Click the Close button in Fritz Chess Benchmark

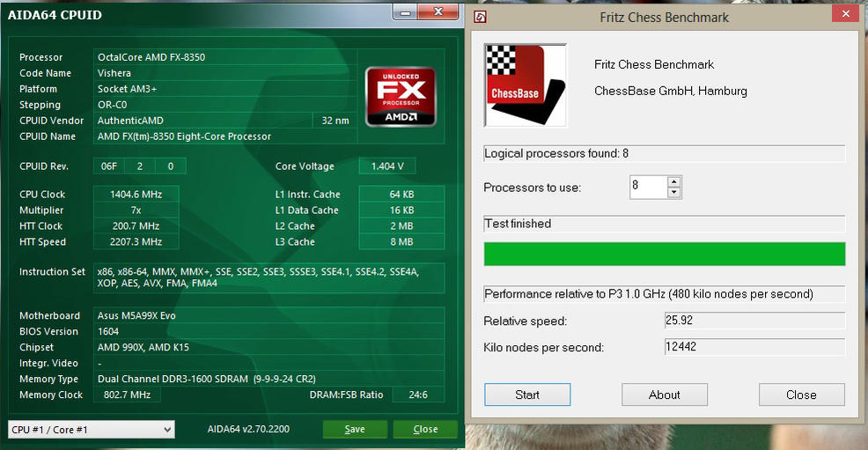tap(802, 395)
